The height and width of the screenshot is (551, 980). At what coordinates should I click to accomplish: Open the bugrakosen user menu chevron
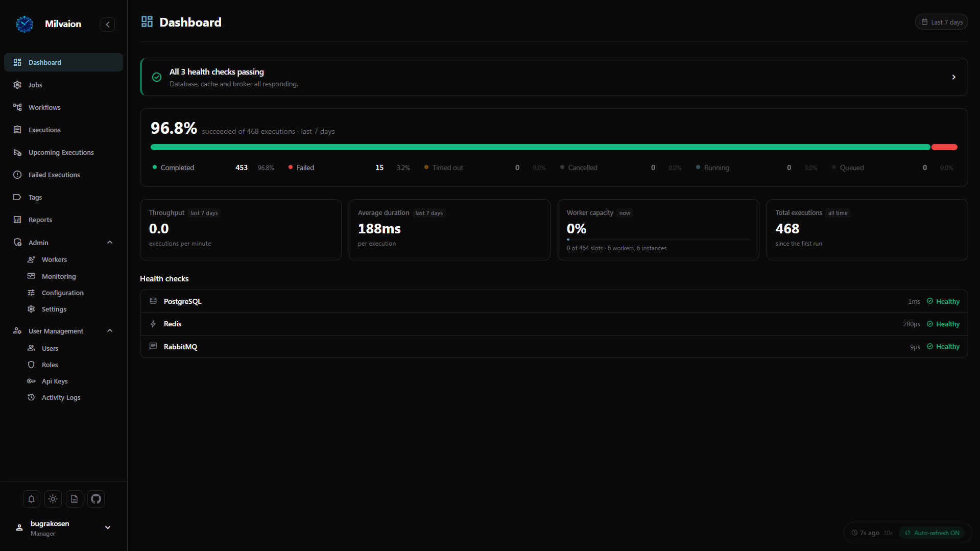coord(108,528)
